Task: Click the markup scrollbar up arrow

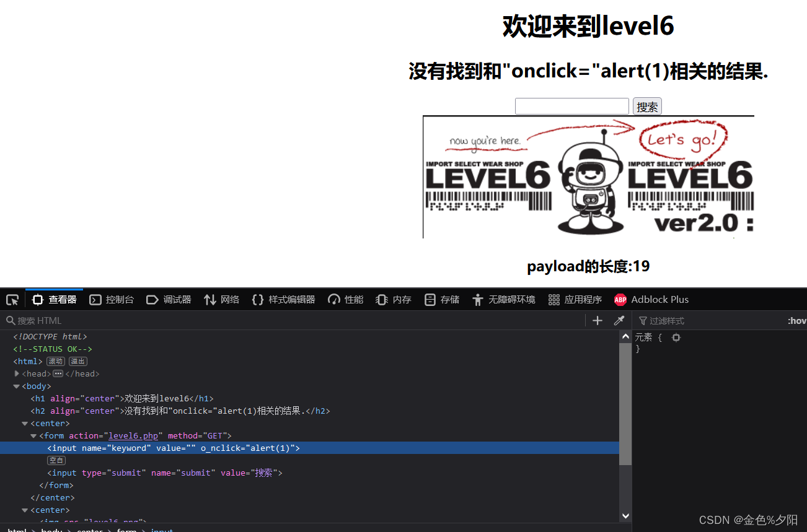Action: point(625,337)
